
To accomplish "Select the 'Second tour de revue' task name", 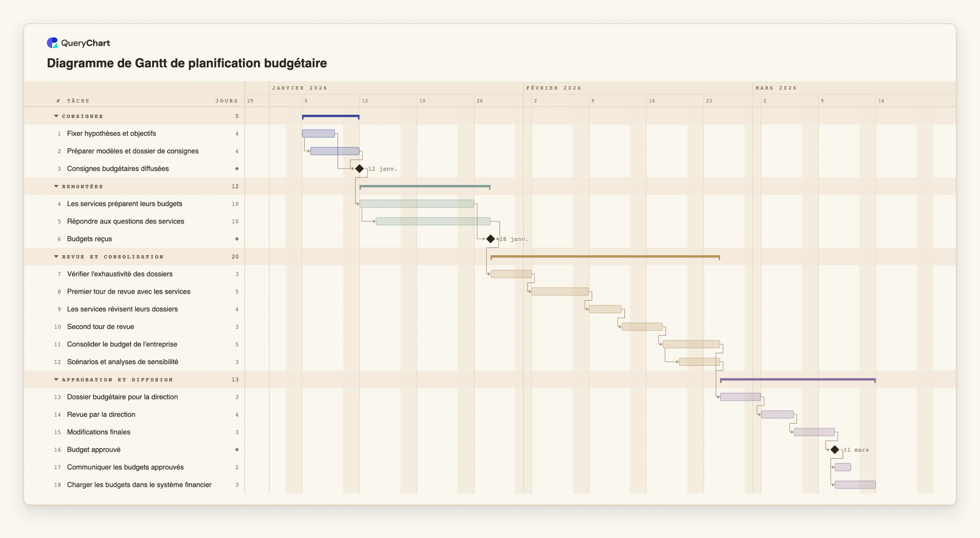I will pos(101,327).
